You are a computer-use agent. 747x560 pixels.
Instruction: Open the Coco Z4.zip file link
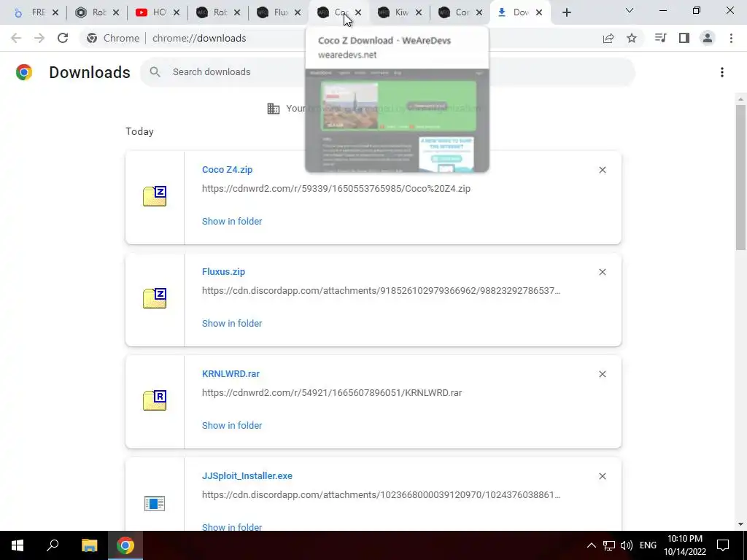pos(228,169)
